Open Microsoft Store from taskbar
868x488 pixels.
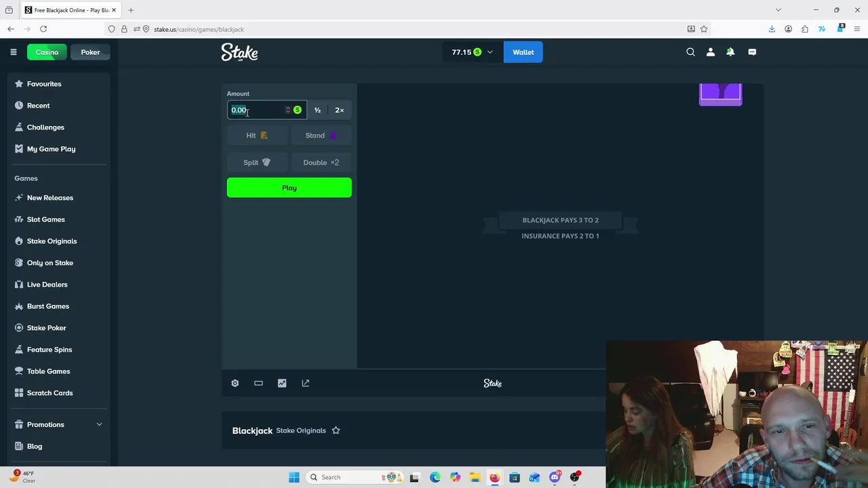coord(515,477)
